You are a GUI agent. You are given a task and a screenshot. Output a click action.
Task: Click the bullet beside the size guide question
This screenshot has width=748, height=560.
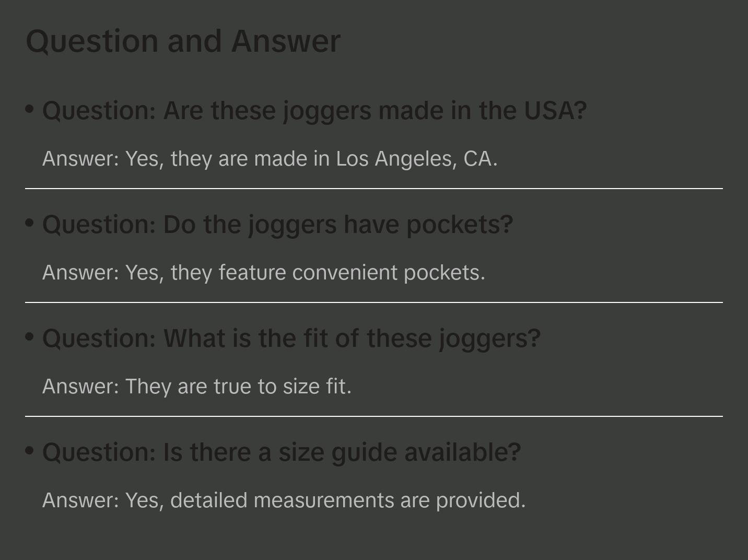pos(30,451)
